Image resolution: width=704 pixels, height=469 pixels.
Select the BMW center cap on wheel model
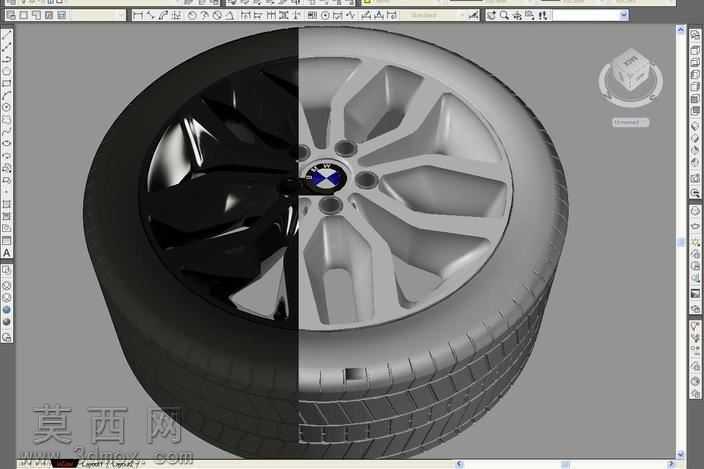click(x=326, y=178)
